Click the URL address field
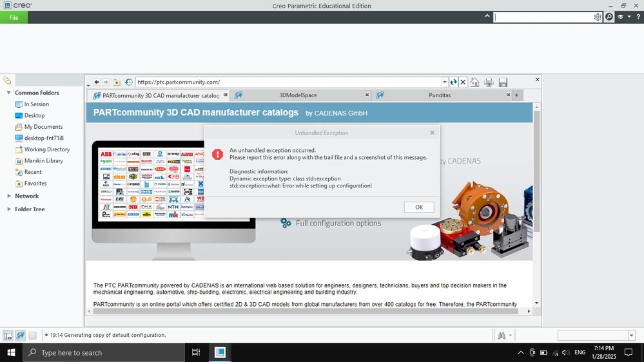The height and width of the screenshot is (362, 644). click(288, 82)
